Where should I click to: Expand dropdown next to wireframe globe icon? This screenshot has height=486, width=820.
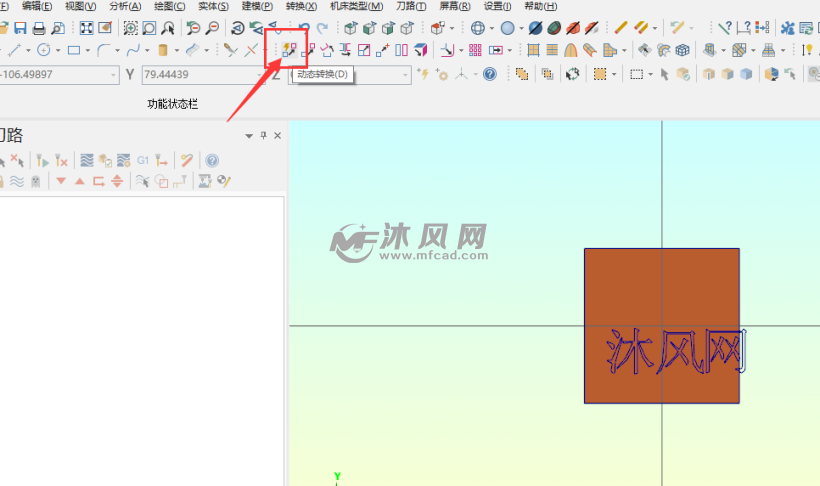pyautogui.click(x=492, y=28)
